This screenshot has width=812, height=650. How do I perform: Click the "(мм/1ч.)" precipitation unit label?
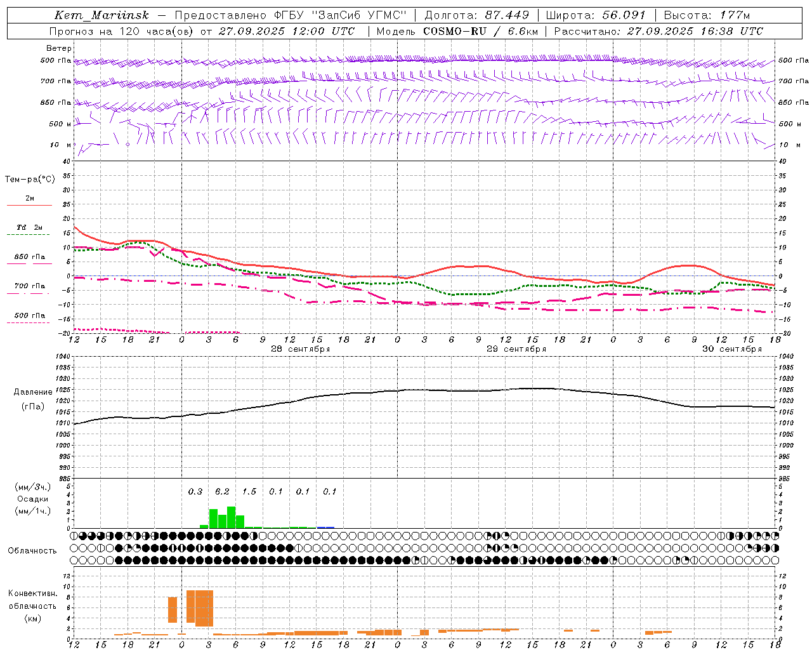click(x=33, y=511)
